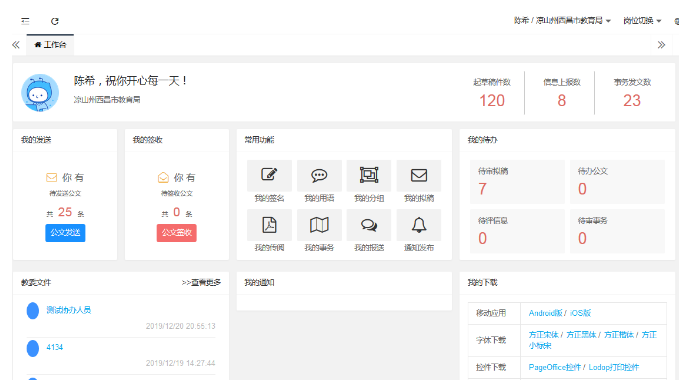This screenshot has height=390, width=685.
Task: Open 我的分组 group frame icon
Action: click(369, 175)
